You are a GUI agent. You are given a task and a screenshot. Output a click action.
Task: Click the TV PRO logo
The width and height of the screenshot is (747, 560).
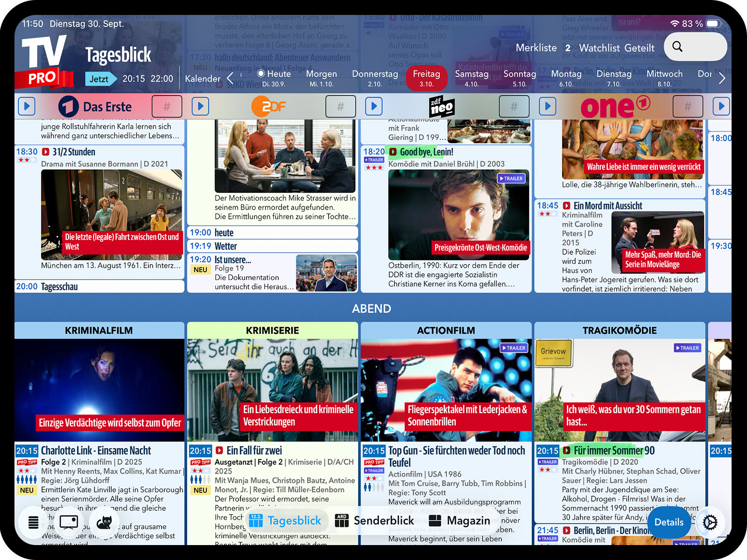click(44, 62)
